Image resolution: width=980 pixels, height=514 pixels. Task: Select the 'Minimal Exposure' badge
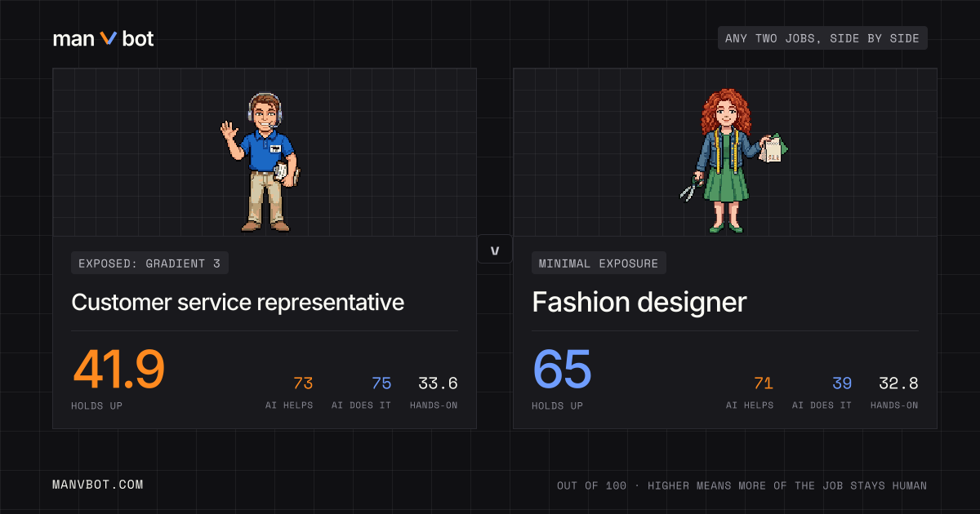(599, 263)
